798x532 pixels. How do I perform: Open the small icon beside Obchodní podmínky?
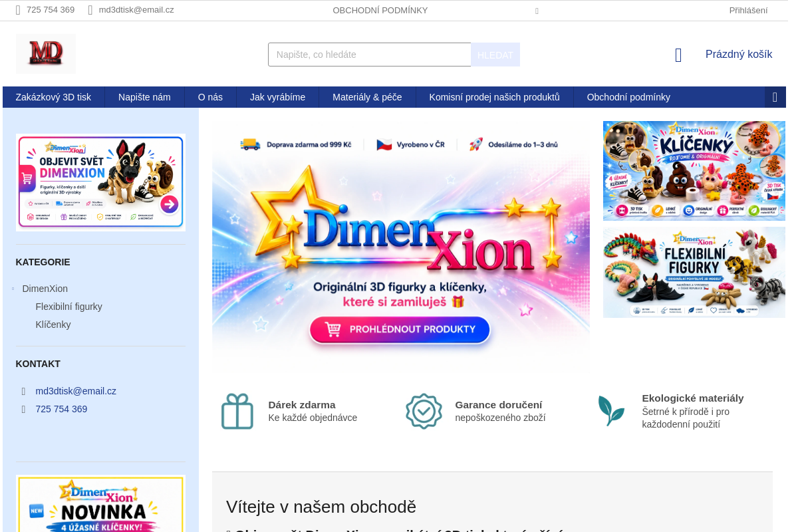pos(537,11)
